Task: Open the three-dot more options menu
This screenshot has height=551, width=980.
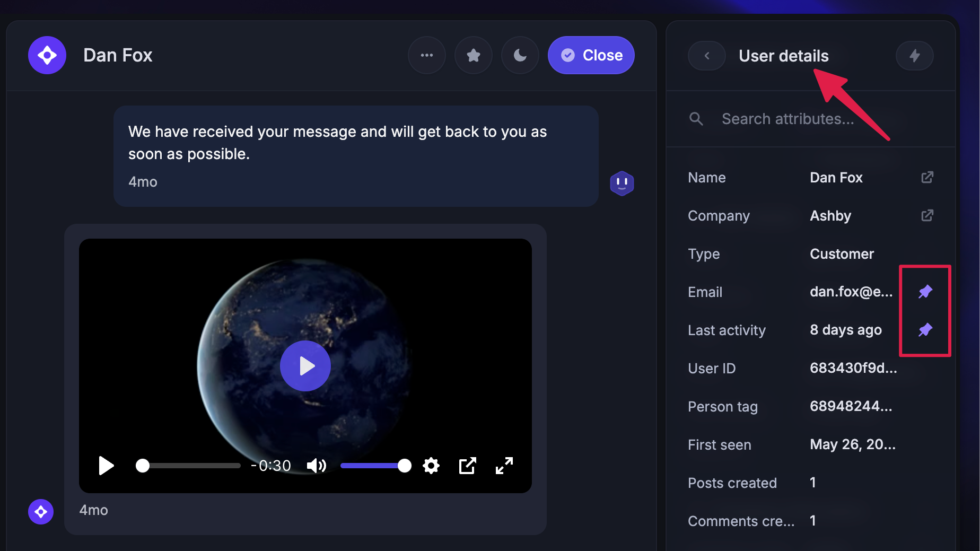Action: 426,55
